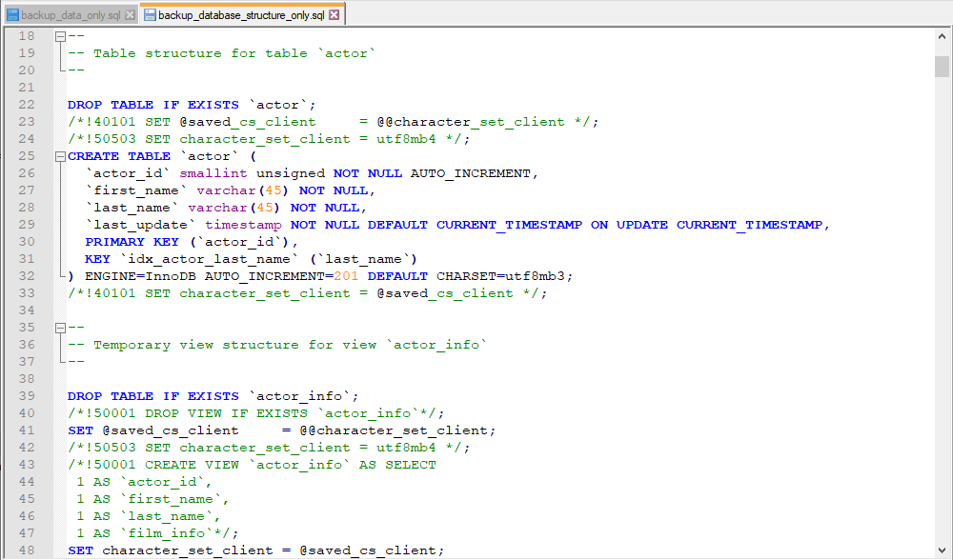
Task: Click the save icon on backup_database_structure_only.sql tab
Action: point(151,15)
